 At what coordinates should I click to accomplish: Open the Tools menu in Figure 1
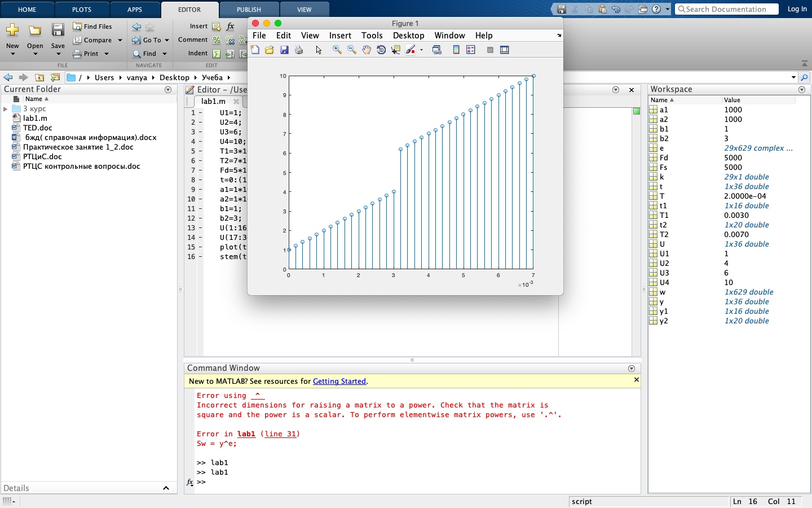tap(372, 36)
